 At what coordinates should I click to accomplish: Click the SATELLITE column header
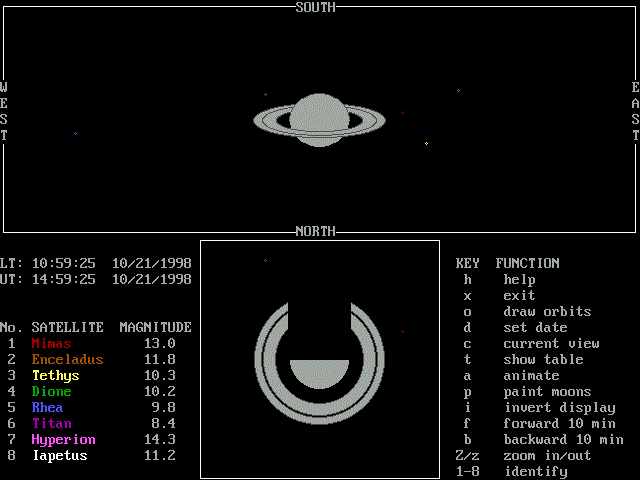(x=67, y=327)
